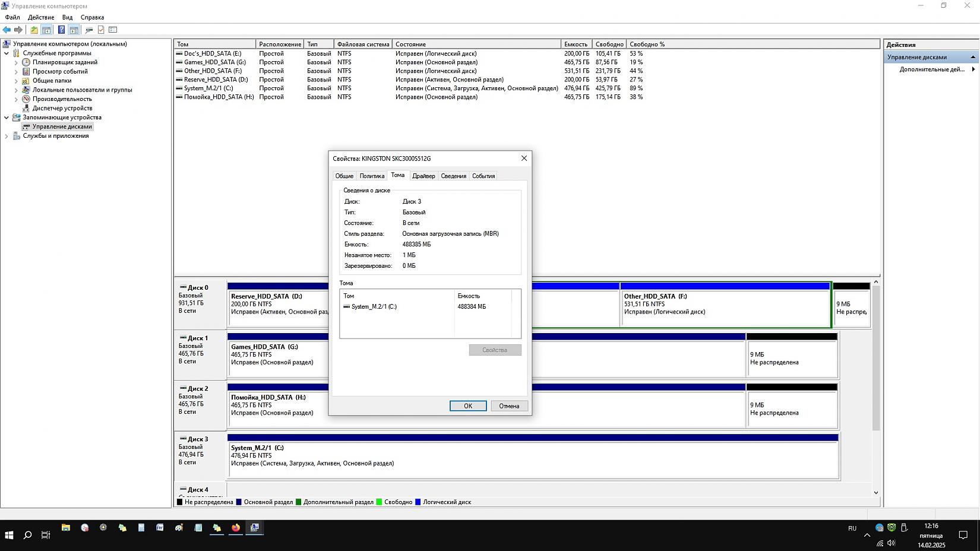Click the blue Back arrow in toolbar

(x=7, y=30)
